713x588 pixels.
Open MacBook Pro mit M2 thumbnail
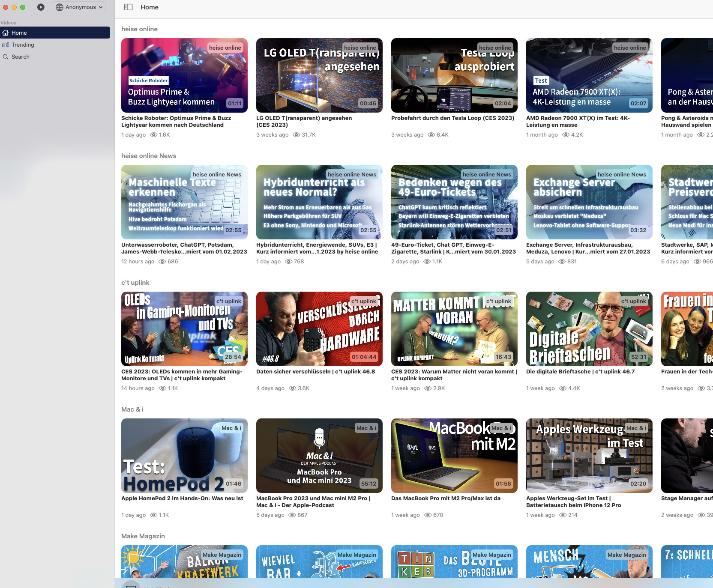tap(454, 456)
